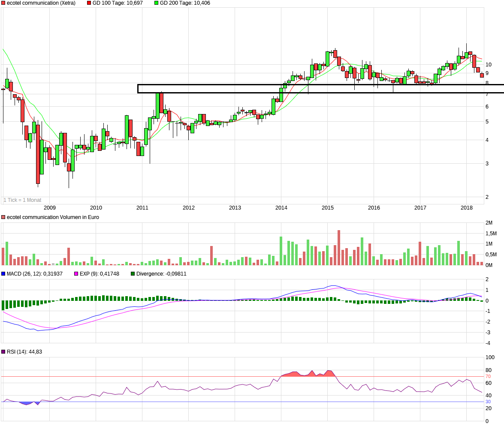Image resolution: width=504 pixels, height=426 pixels.
Task: Select the 'GD 200 Tage: 10,406' label
Action: coord(185,3)
